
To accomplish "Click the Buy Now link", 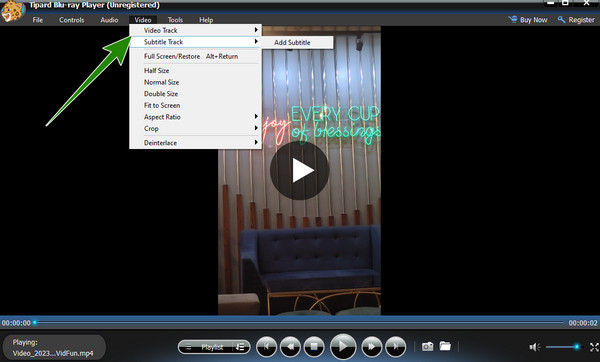I will point(528,20).
